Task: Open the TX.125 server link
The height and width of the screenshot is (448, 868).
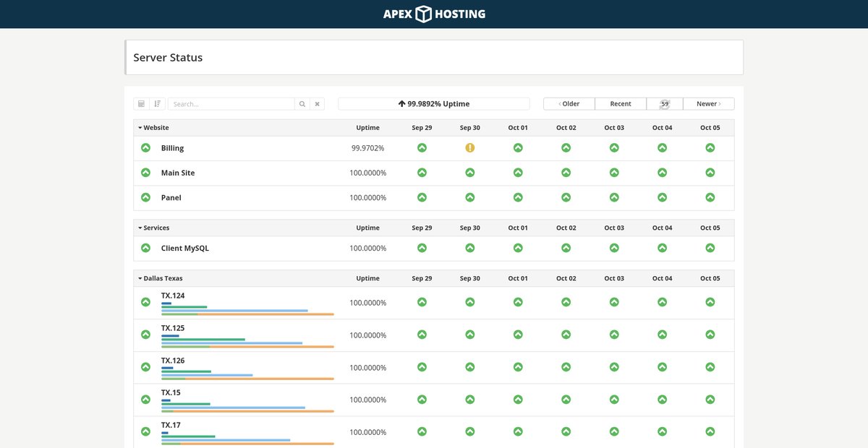Action: click(173, 328)
